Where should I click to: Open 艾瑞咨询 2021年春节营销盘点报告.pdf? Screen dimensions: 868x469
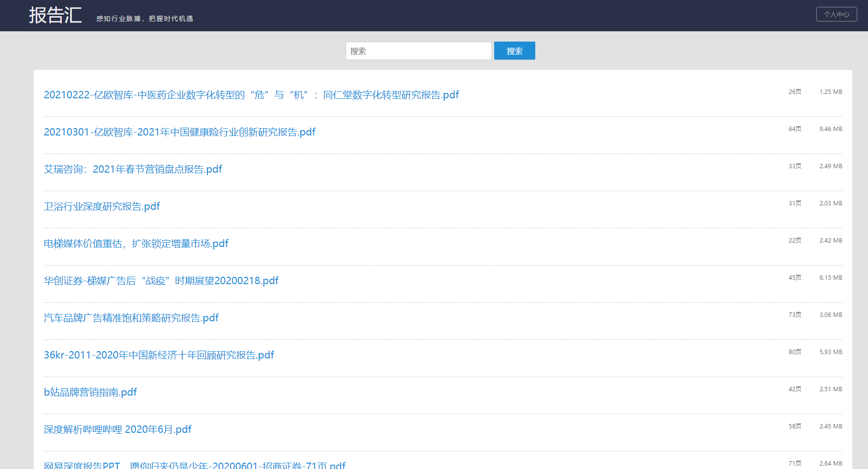[133, 169]
